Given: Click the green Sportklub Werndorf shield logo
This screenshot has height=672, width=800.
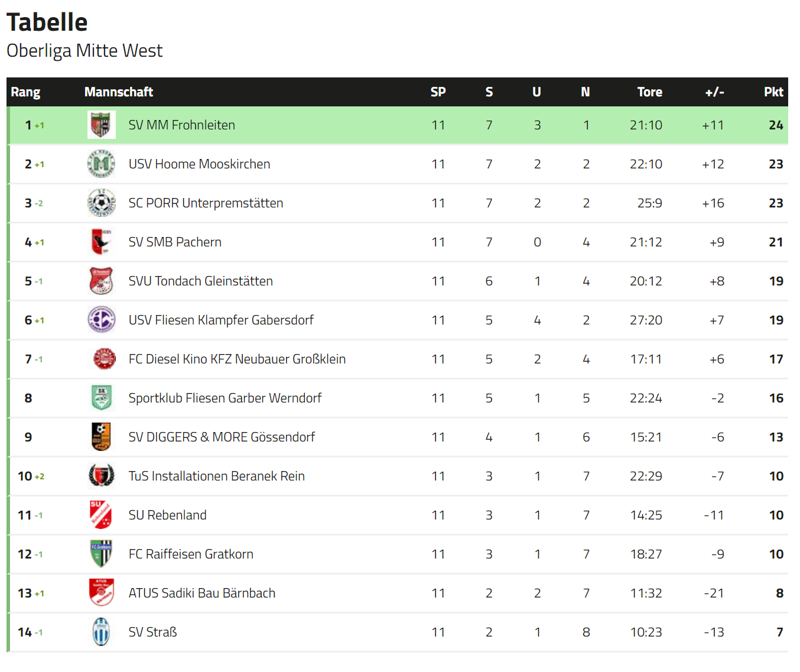Looking at the screenshot, I should tap(101, 398).
